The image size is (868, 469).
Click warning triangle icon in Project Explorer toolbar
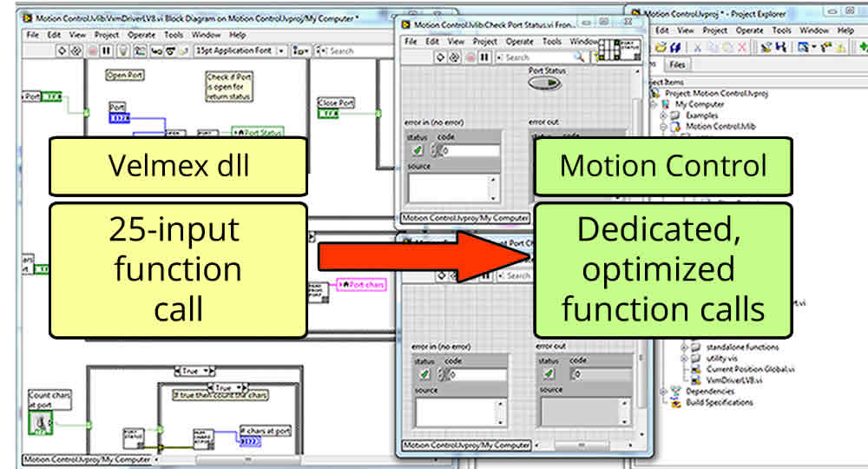point(841,48)
